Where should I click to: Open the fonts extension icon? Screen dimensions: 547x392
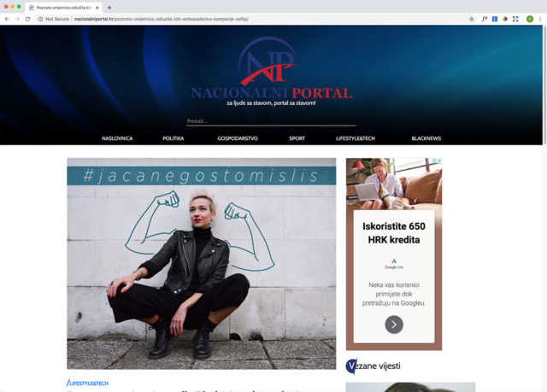coord(485,19)
